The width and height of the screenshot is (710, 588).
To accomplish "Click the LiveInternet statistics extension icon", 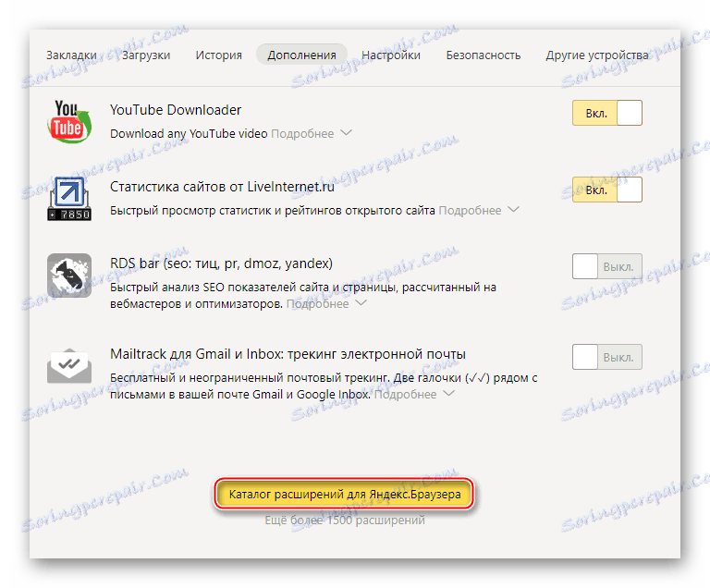I will pyautogui.click(x=69, y=199).
